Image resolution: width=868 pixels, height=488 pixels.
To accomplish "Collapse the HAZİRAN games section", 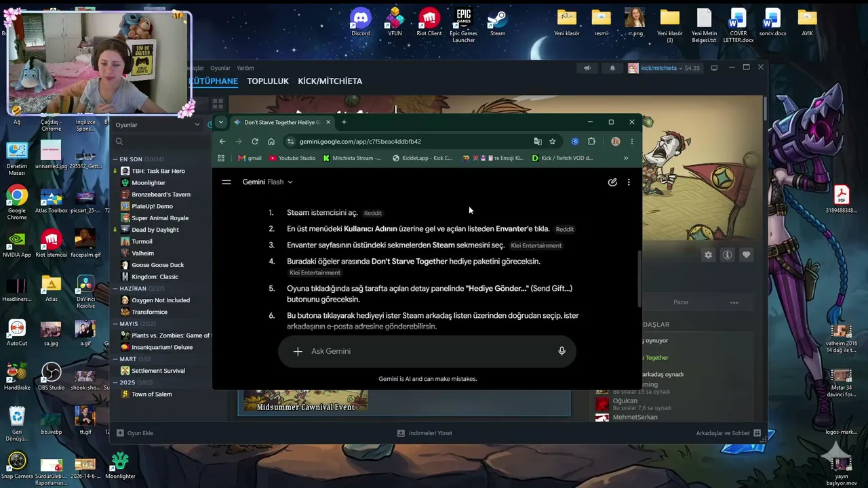I will point(115,289).
